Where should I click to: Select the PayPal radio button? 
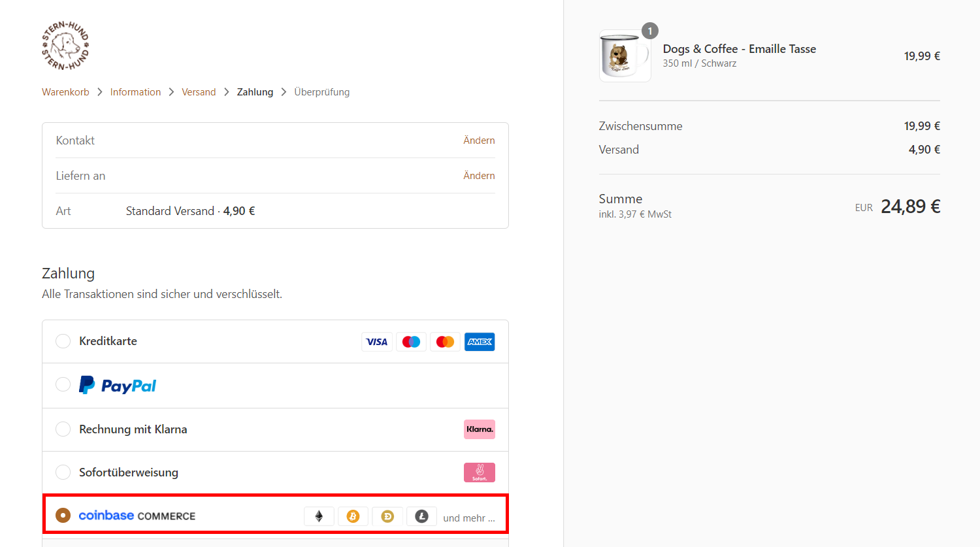click(63, 384)
